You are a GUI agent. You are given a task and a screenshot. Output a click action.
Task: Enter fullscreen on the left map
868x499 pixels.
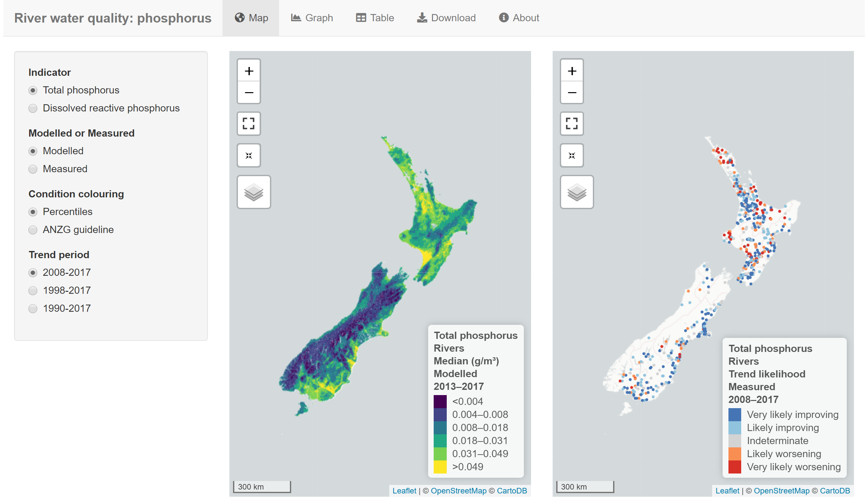click(249, 124)
